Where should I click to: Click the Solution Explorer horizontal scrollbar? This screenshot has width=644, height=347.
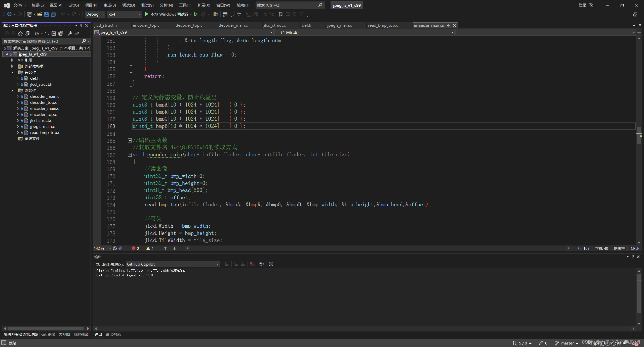46,328
